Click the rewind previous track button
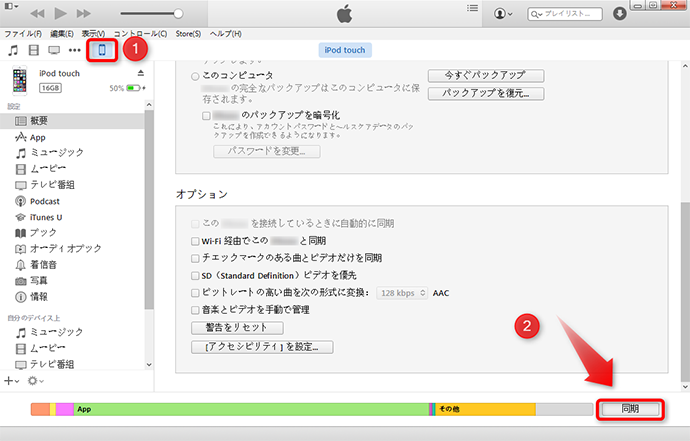Image resolution: width=690 pixels, height=441 pixels. click(x=37, y=14)
